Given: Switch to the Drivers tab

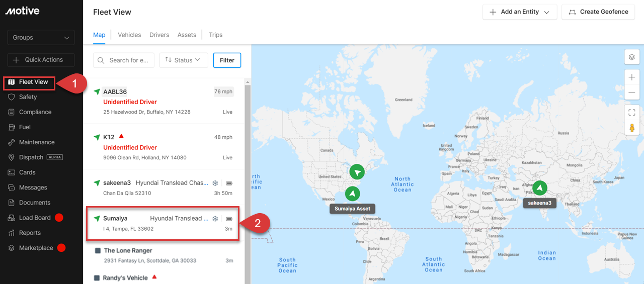Looking at the screenshot, I should [x=159, y=35].
